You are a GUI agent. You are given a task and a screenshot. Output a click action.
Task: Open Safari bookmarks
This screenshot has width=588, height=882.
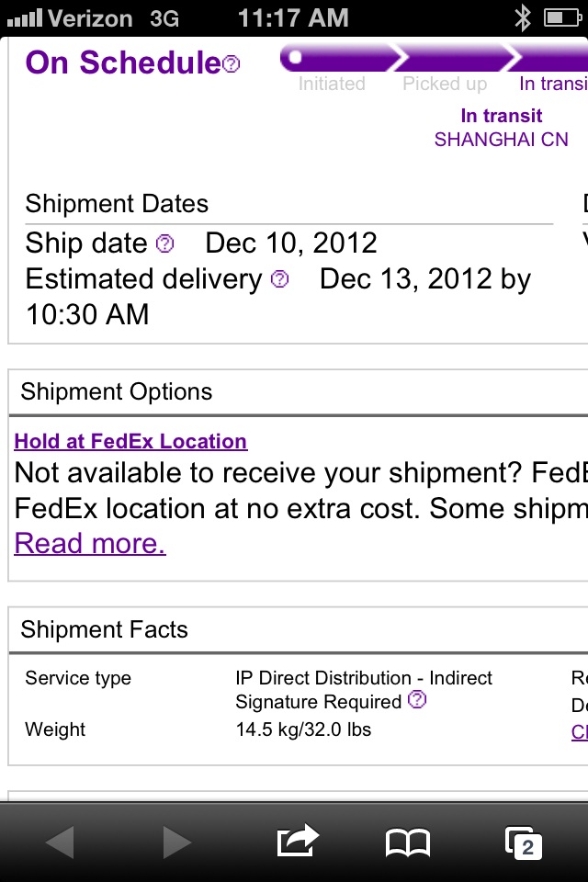coord(408,842)
